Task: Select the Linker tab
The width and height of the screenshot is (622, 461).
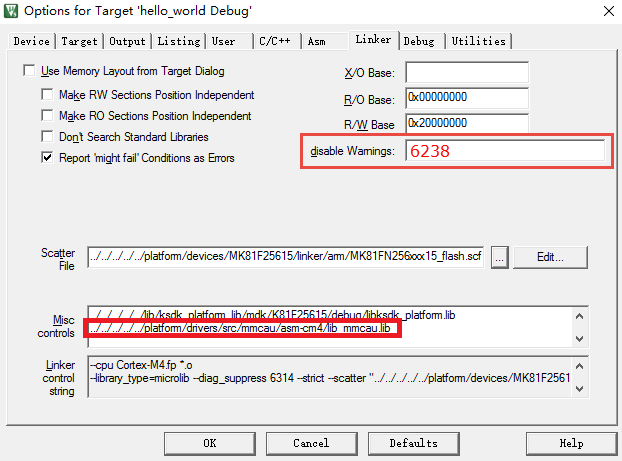Action: [x=373, y=40]
